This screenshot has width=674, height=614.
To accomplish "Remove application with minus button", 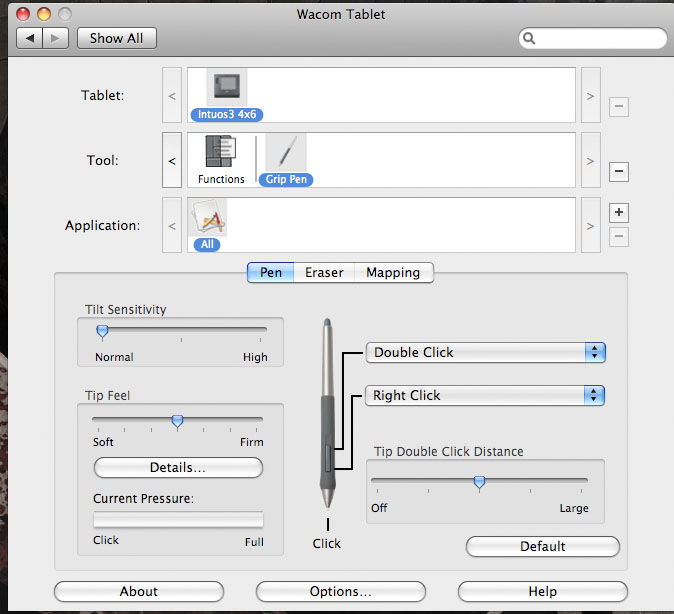I will tap(619, 236).
